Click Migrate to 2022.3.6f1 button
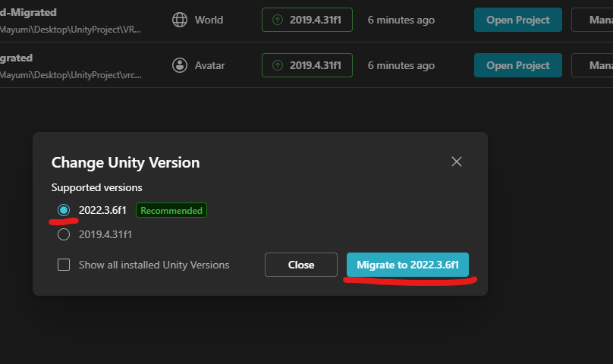This screenshot has height=364, width=613. [407, 265]
